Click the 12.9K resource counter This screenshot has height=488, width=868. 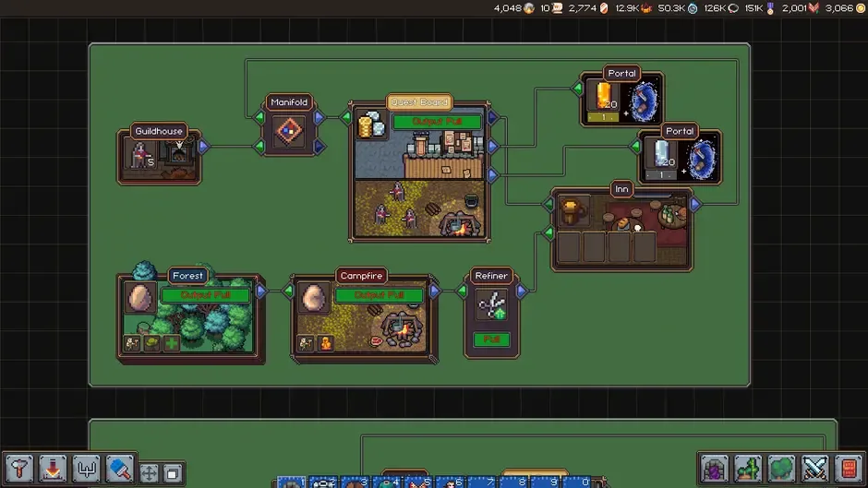click(x=633, y=8)
